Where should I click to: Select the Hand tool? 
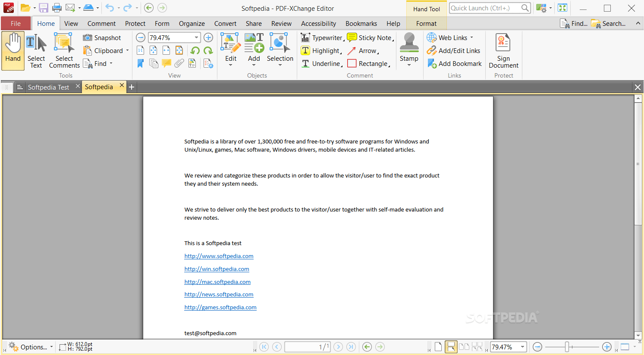pos(13,50)
